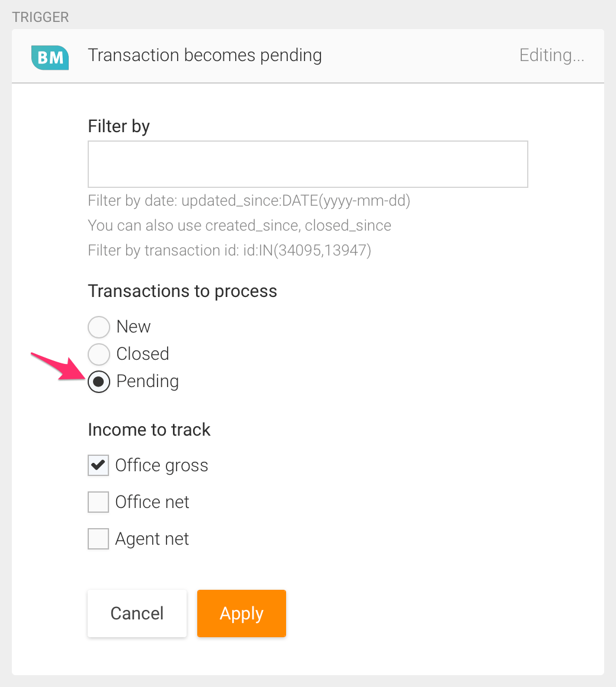Enable the Office net checkbox
616x687 pixels.
tap(98, 502)
